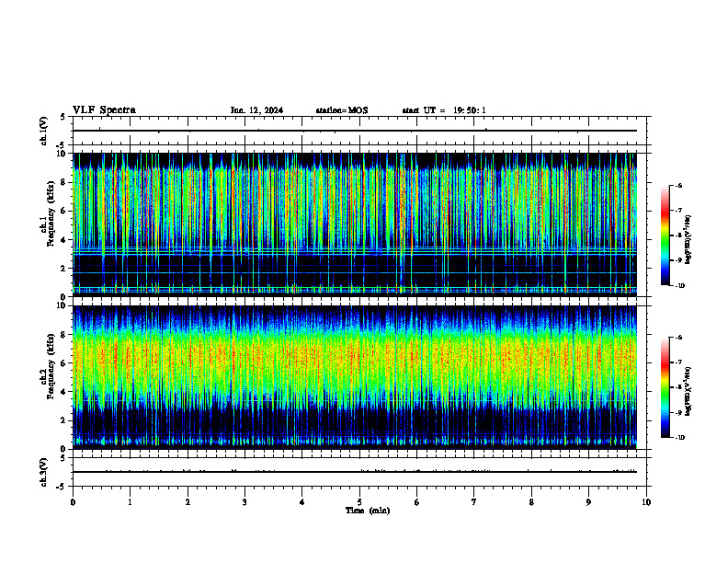Click the ch.2 spectrogram color scale bar

(665, 387)
